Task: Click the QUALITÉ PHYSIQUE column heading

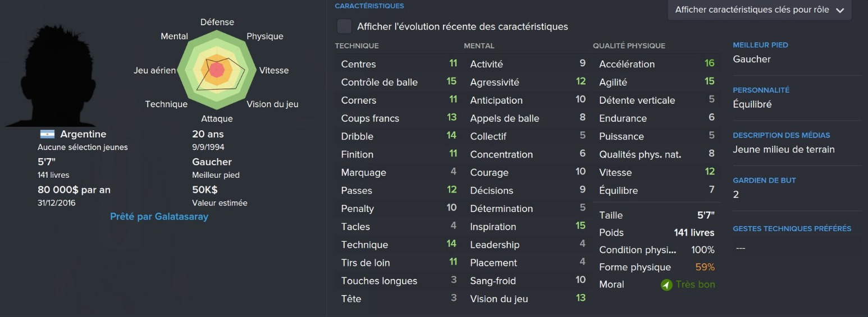Action: click(x=629, y=46)
